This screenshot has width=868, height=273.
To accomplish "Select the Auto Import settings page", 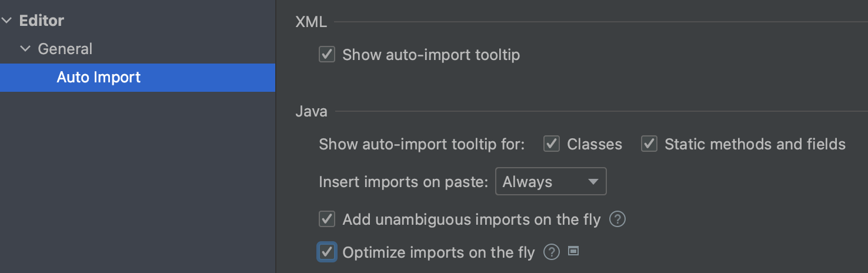I will click(x=98, y=77).
